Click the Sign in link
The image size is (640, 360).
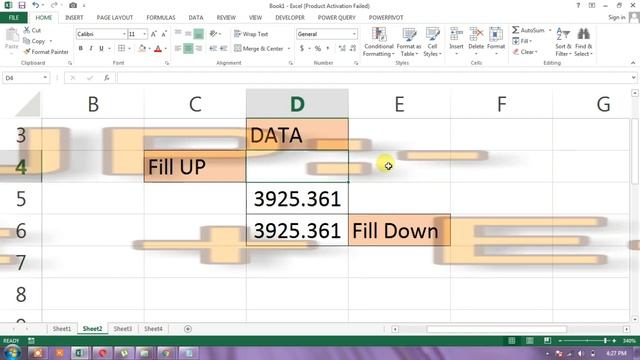click(x=616, y=17)
